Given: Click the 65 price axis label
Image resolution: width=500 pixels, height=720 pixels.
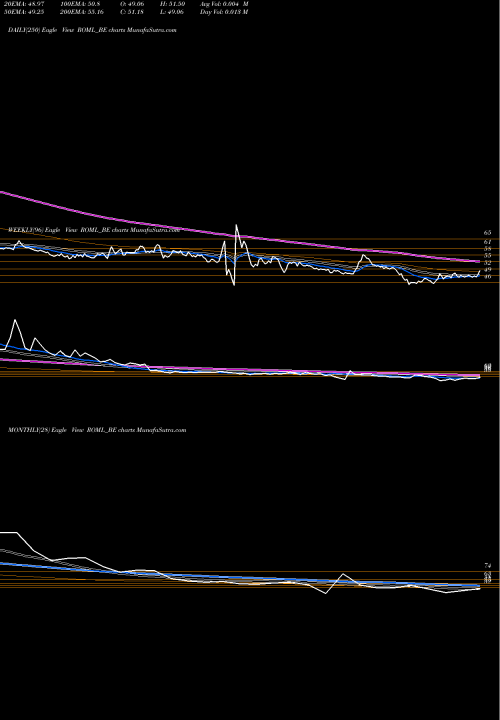Looking at the screenshot, I should [488, 233].
